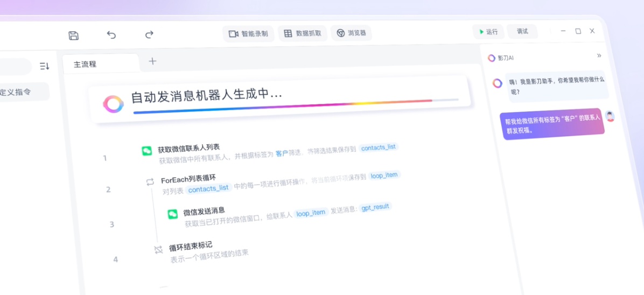
Task: Click the 客户 tag link in step 1
Action: (x=282, y=153)
